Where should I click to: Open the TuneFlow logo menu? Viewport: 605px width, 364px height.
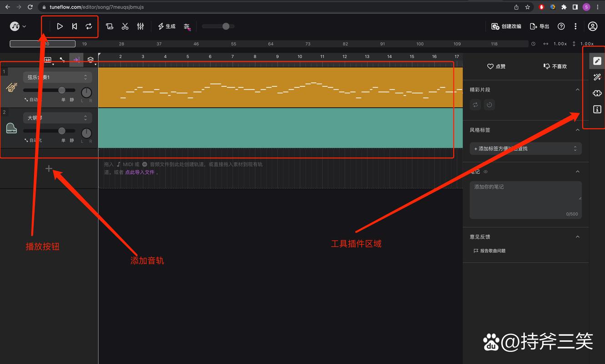pyautogui.click(x=18, y=26)
